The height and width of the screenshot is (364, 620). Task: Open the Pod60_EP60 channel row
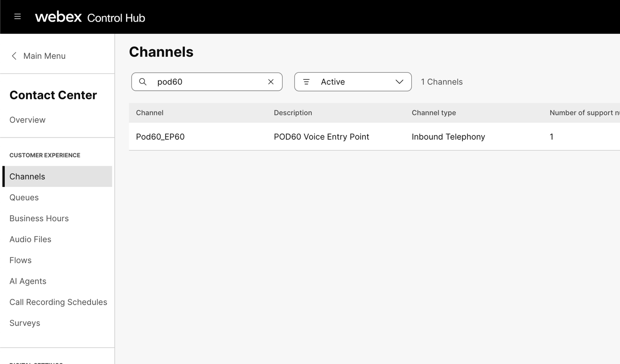(160, 137)
